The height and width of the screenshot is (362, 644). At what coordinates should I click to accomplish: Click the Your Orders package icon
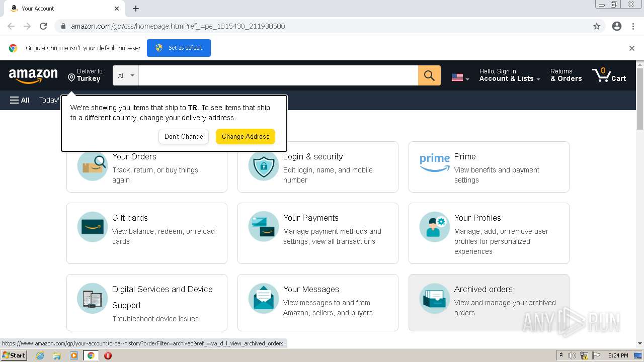click(x=93, y=166)
